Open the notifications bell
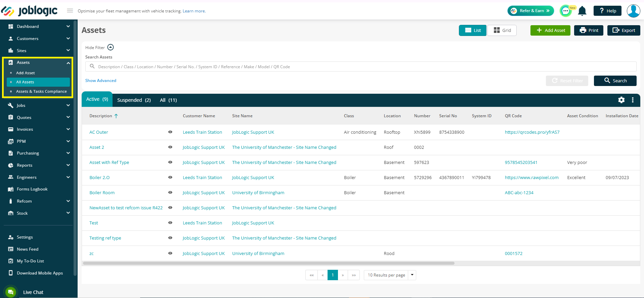 tap(582, 11)
